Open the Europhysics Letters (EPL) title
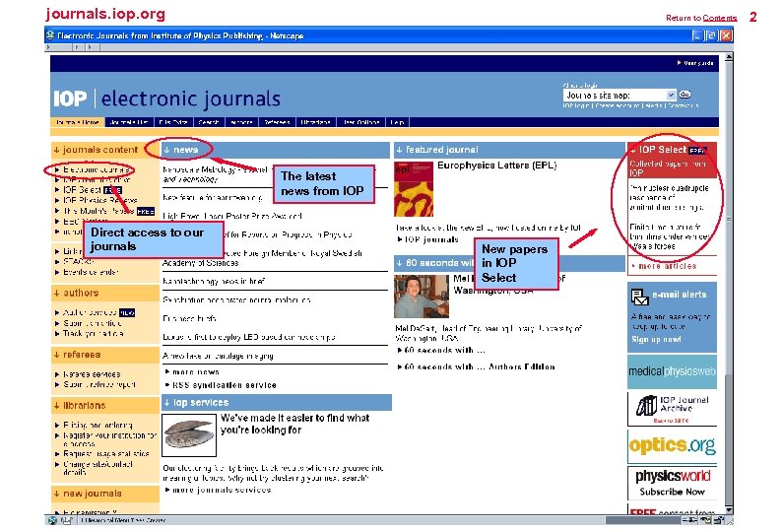The height and width of the screenshot is (532, 782). pos(496,166)
